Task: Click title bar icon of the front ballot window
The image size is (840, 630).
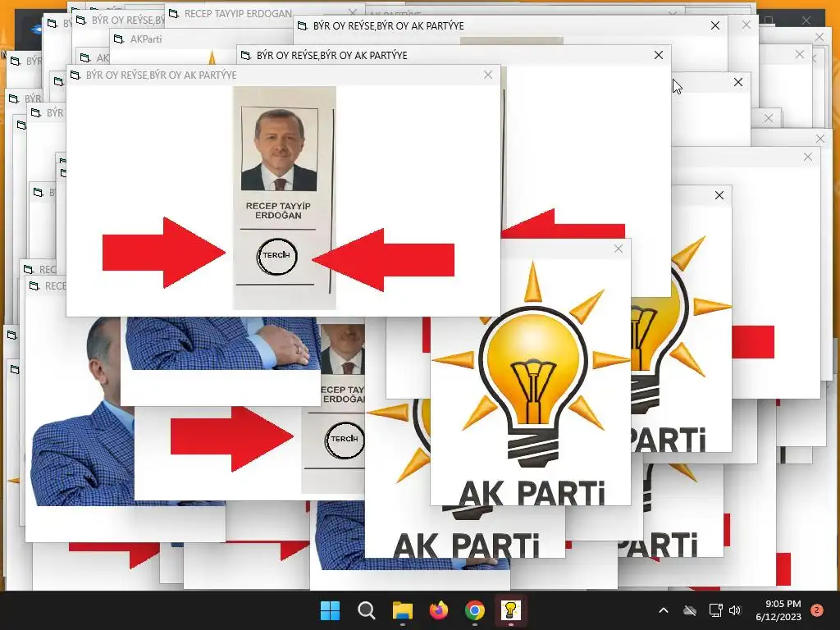Action: point(75,75)
